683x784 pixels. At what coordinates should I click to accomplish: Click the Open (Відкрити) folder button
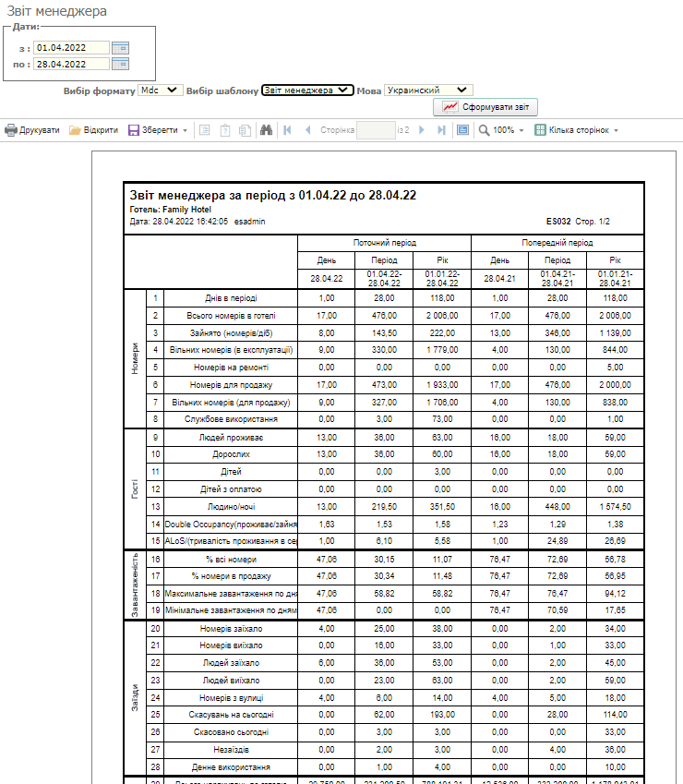(93, 130)
